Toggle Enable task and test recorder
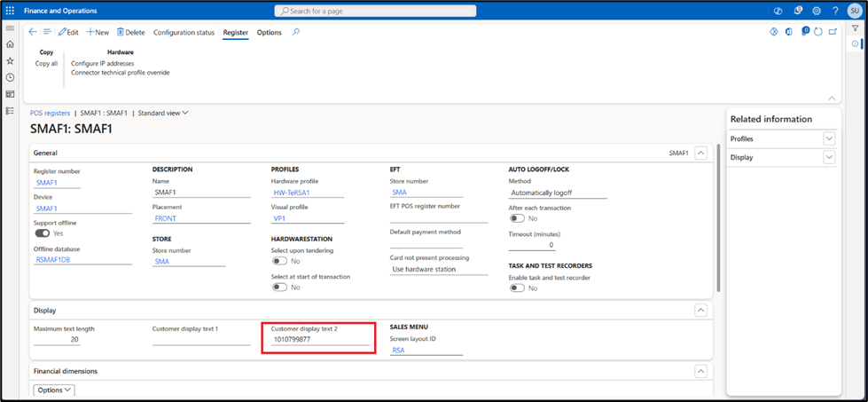This screenshot has height=402, width=868. click(x=517, y=288)
